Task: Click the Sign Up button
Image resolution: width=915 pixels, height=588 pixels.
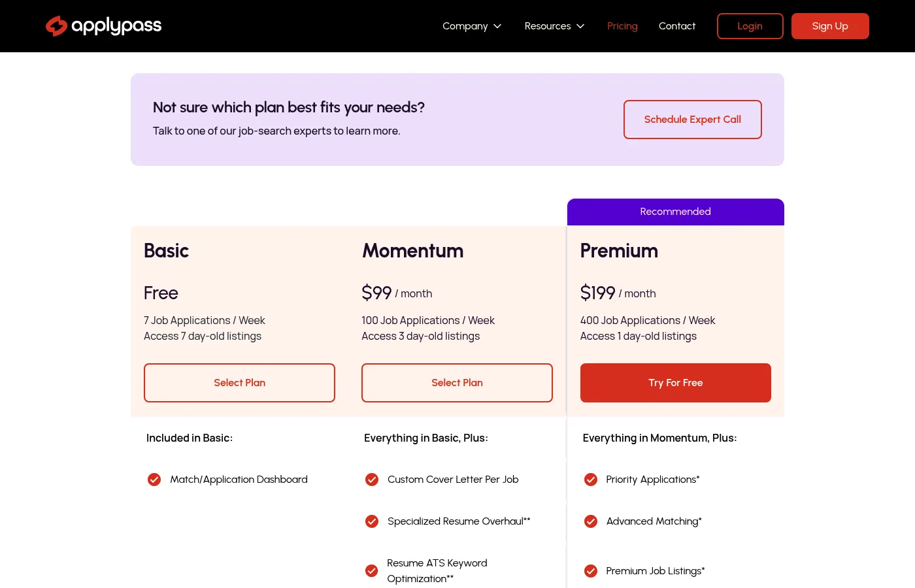Action: point(830,26)
